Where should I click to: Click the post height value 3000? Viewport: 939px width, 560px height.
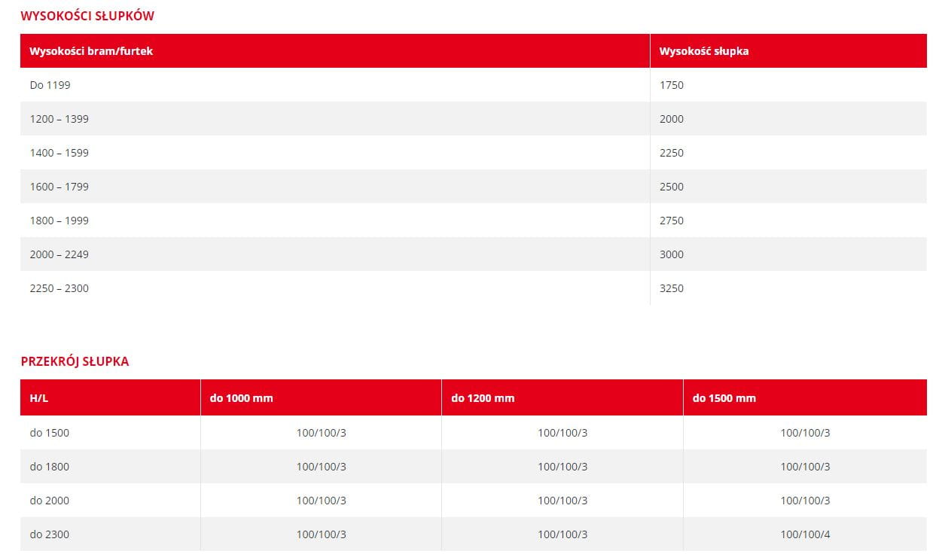[672, 254]
